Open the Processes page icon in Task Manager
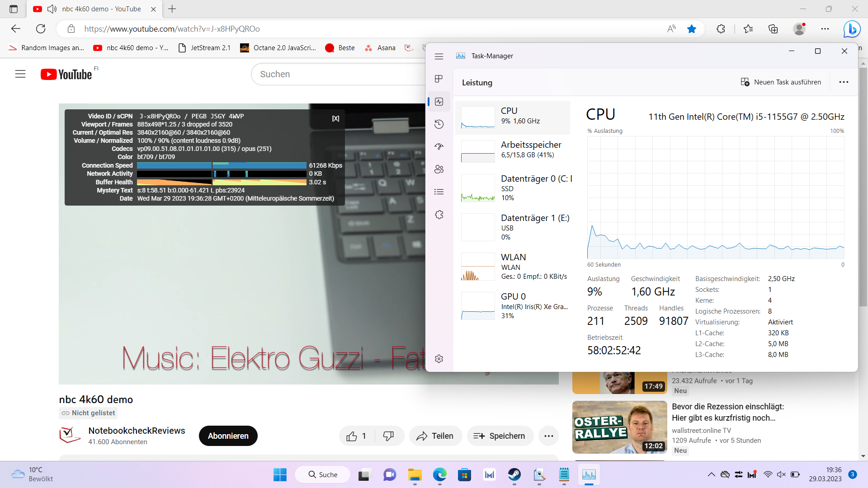868x488 pixels. tap(439, 79)
